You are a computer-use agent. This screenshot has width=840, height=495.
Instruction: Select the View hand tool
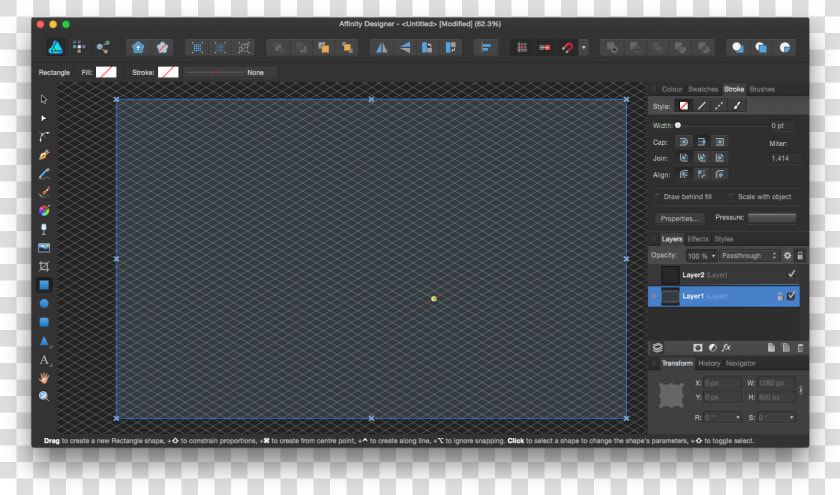tap(44, 378)
